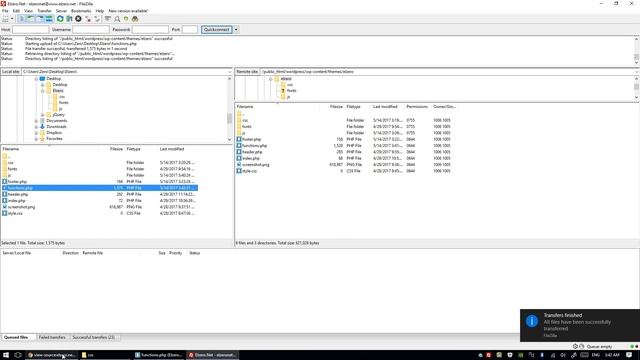Open the View menu

29,11
